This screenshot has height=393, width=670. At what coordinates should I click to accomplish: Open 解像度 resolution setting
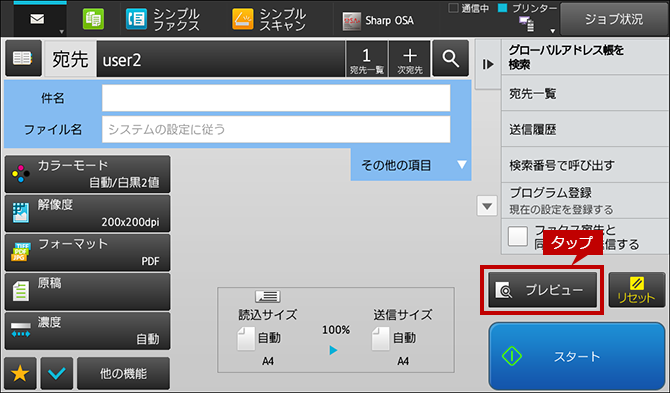tap(88, 214)
